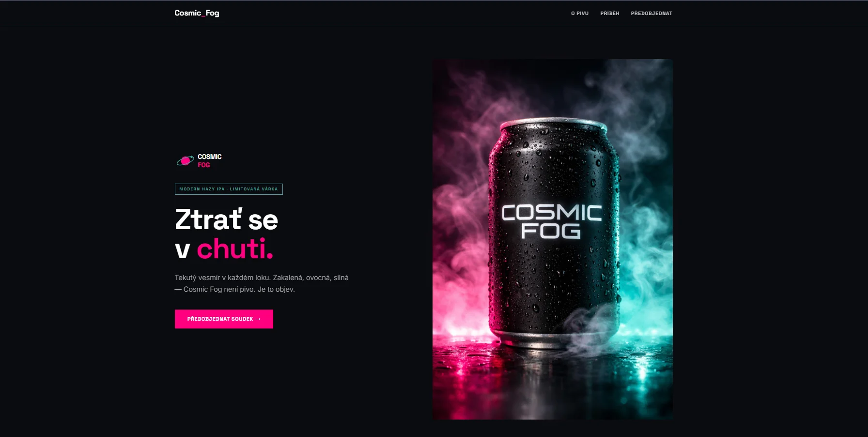Select PŘEDOBJEDNAT in the top navigation
This screenshot has height=437, width=868.
(651, 14)
